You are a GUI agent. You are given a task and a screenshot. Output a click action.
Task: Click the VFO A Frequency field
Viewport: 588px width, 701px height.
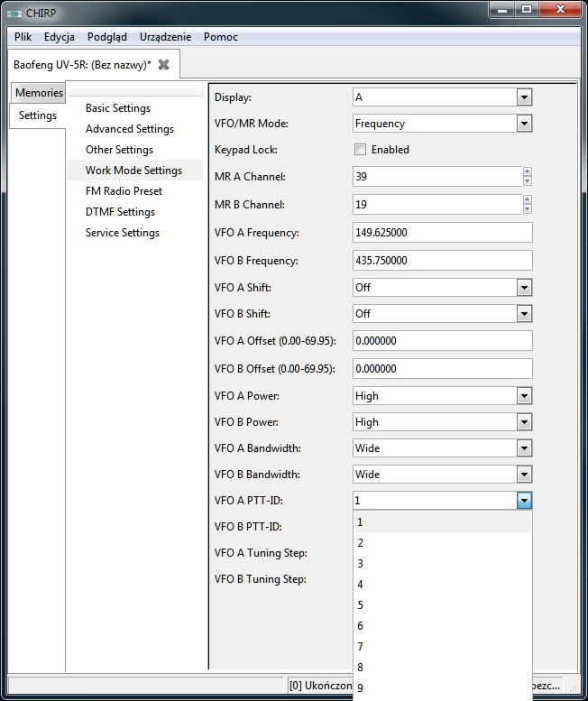pyautogui.click(x=442, y=233)
